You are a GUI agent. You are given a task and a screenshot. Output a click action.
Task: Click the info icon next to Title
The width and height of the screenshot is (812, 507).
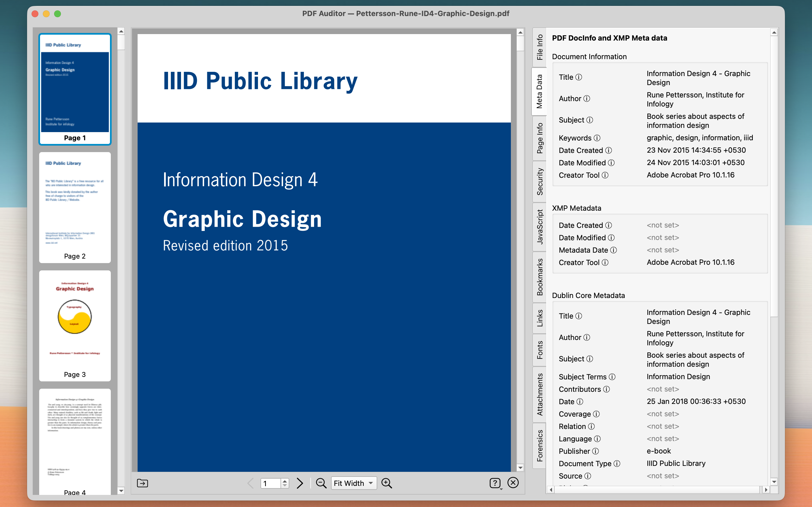tap(579, 77)
